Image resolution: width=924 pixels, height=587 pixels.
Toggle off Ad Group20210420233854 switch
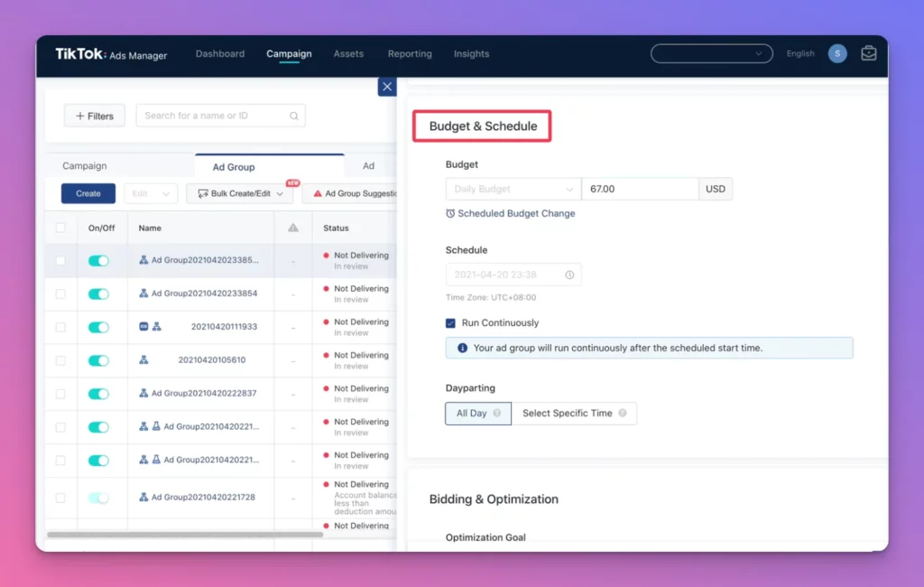[98, 293]
